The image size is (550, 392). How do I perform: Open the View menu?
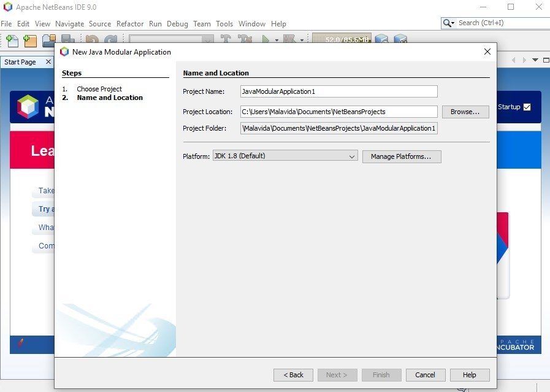pyautogui.click(x=42, y=24)
